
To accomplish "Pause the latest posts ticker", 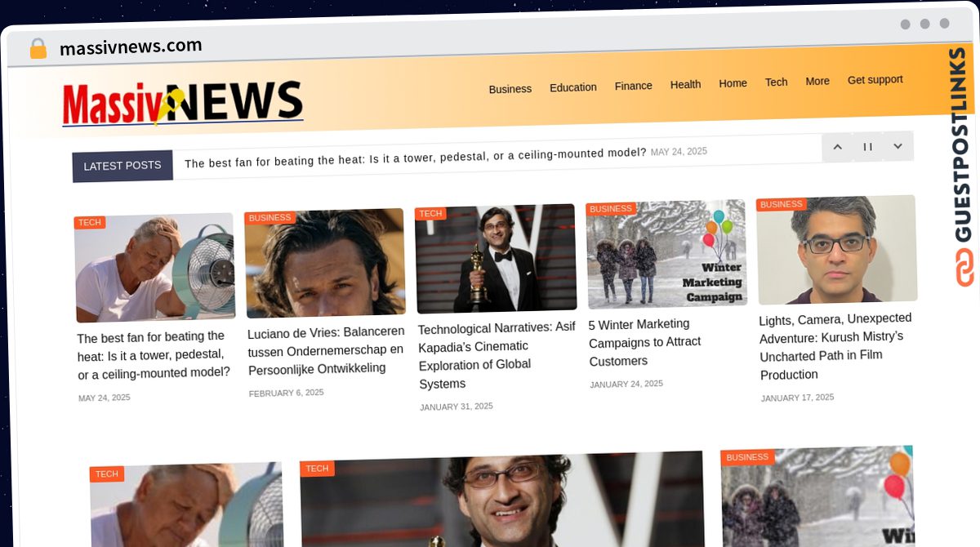I will 867,146.
